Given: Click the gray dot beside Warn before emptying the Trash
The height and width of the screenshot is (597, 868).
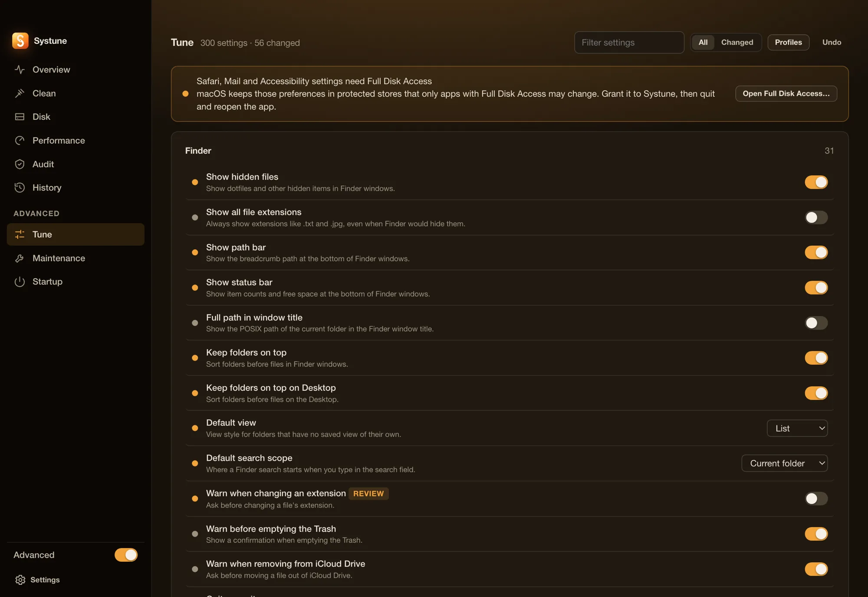Looking at the screenshot, I should [195, 534].
